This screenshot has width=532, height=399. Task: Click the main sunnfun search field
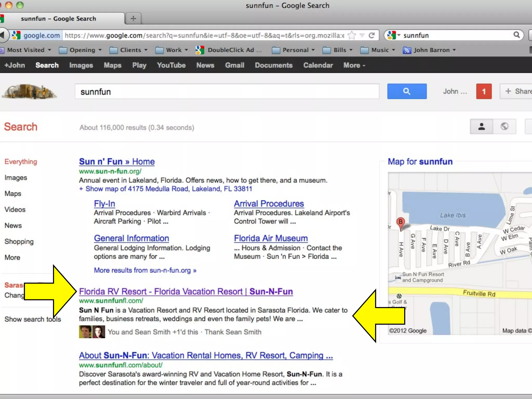(227, 92)
